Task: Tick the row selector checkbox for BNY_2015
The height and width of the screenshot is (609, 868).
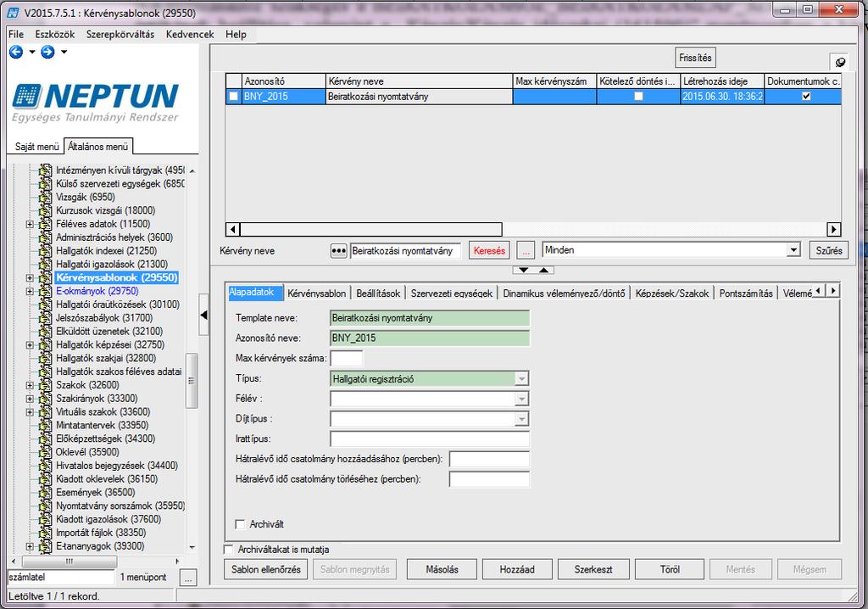Action: [x=234, y=97]
